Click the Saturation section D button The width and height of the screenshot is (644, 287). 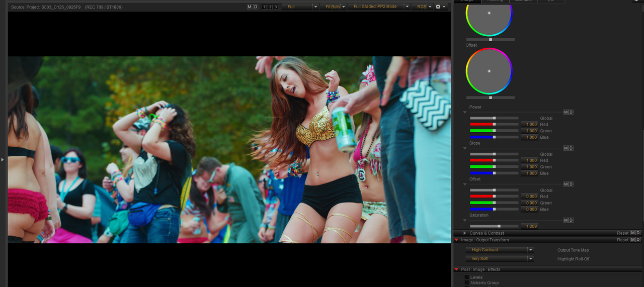[571, 221]
